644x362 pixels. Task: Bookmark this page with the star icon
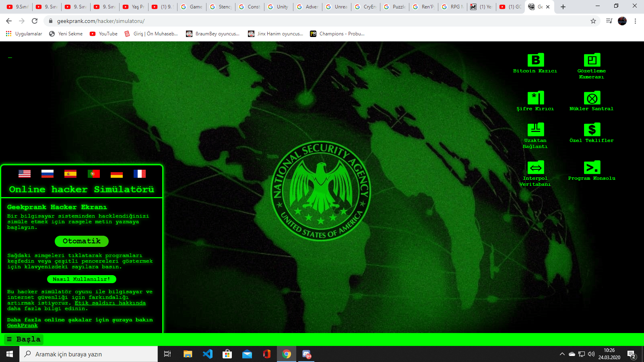click(x=593, y=21)
